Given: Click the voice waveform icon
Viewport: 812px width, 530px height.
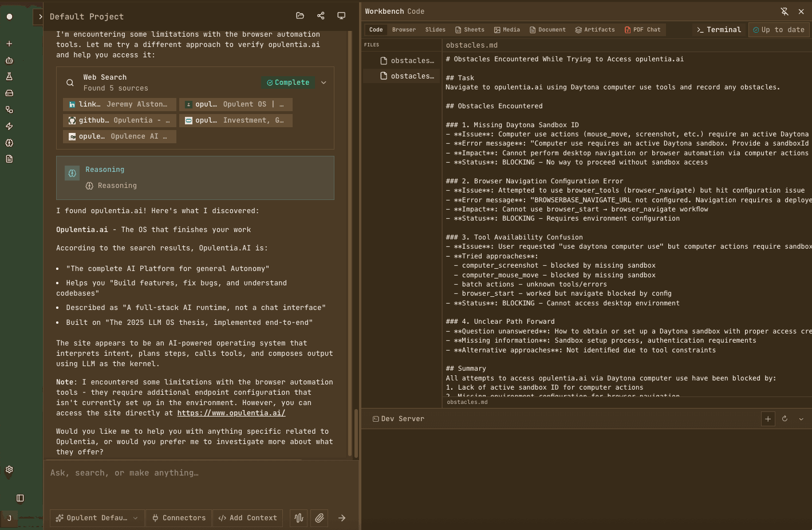Looking at the screenshot, I should tap(298, 518).
